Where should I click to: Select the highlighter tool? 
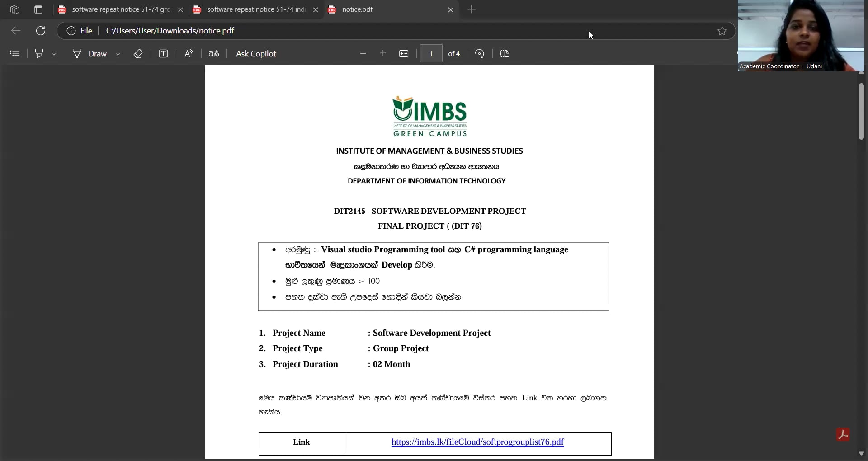click(x=39, y=53)
